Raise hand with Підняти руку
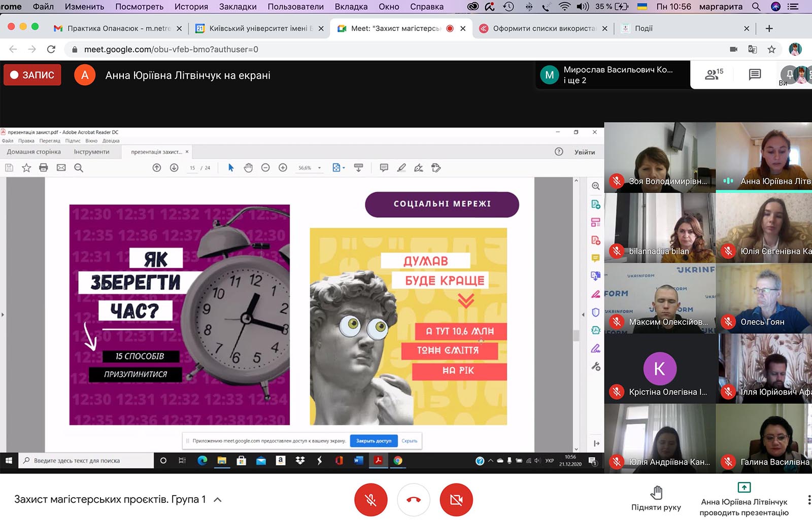Viewport: 812px width, 520px height. (x=656, y=498)
